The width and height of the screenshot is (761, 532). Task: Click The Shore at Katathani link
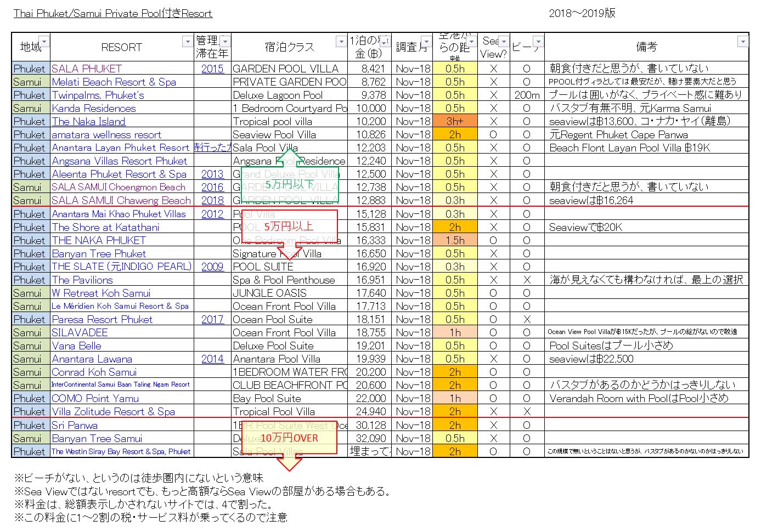(x=105, y=227)
